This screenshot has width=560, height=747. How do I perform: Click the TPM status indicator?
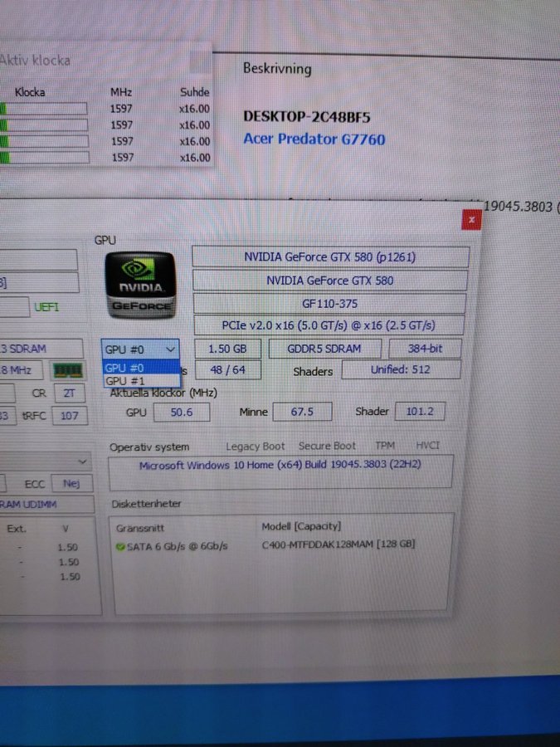(384, 446)
